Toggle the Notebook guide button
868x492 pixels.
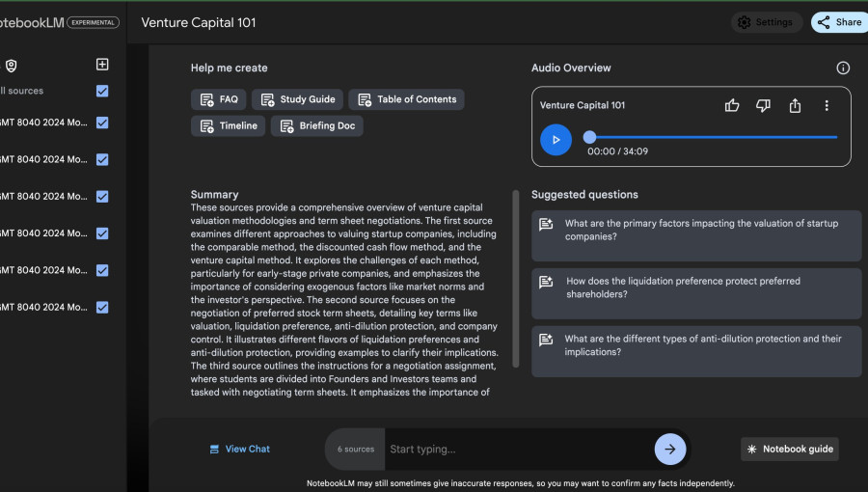pos(789,449)
